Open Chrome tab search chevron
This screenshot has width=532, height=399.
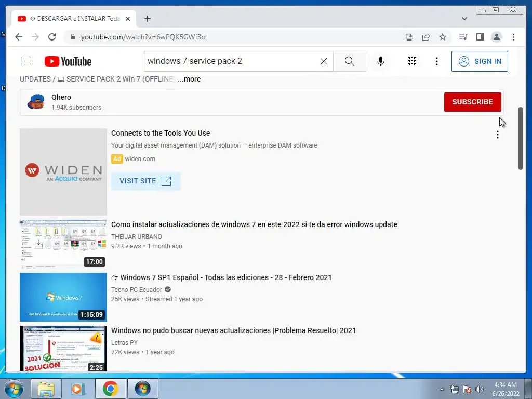(x=464, y=19)
